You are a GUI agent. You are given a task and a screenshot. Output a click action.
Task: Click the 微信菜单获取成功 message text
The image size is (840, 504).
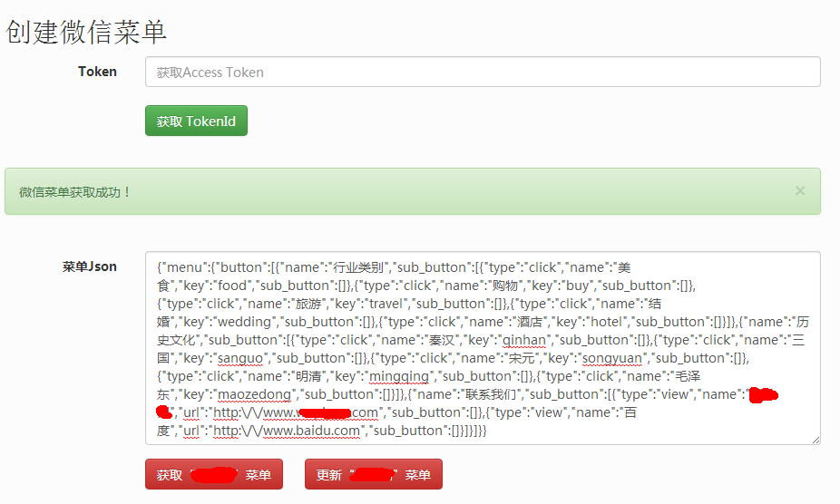[x=74, y=192]
